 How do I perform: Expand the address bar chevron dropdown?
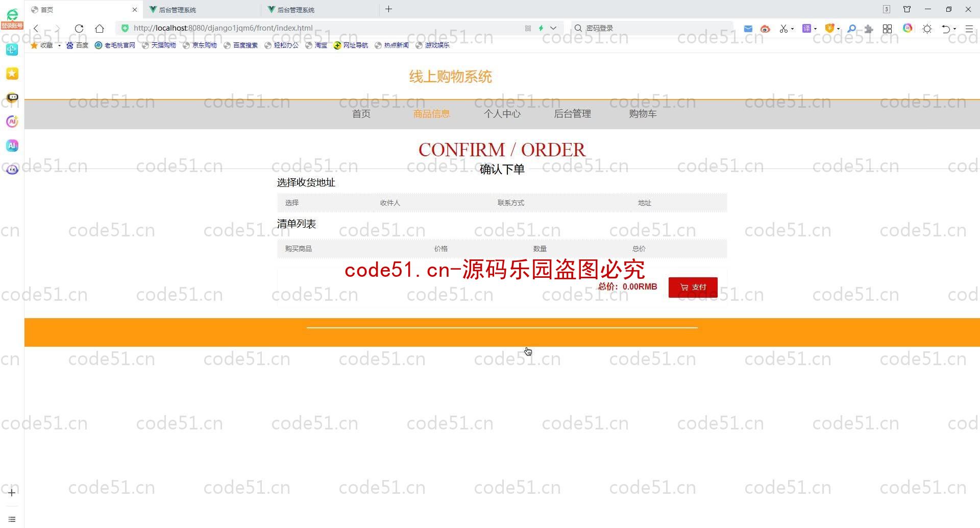tap(553, 28)
